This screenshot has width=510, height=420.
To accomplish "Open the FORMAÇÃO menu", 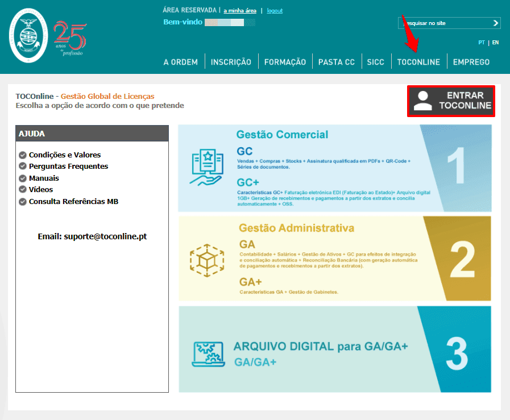I will tap(285, 62).
